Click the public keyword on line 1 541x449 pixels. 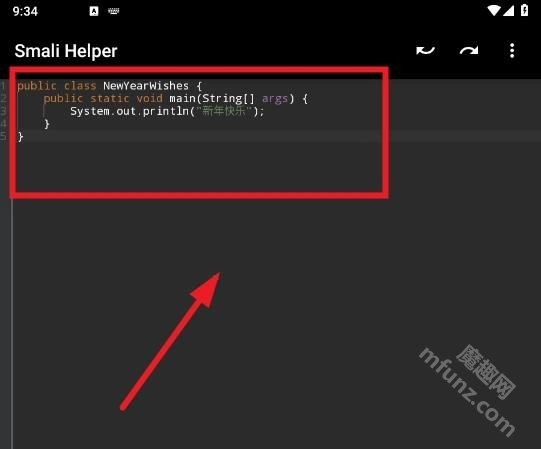(37, 86)
